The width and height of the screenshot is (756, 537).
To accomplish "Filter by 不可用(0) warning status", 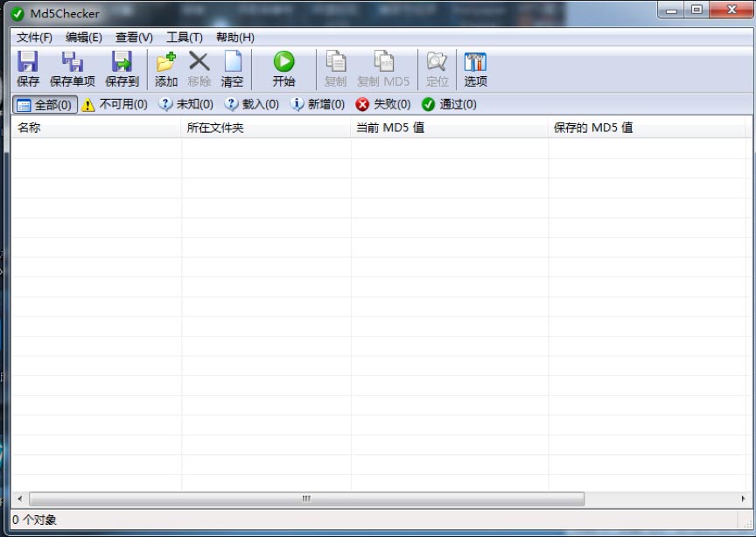I will (x=115, y=105).
